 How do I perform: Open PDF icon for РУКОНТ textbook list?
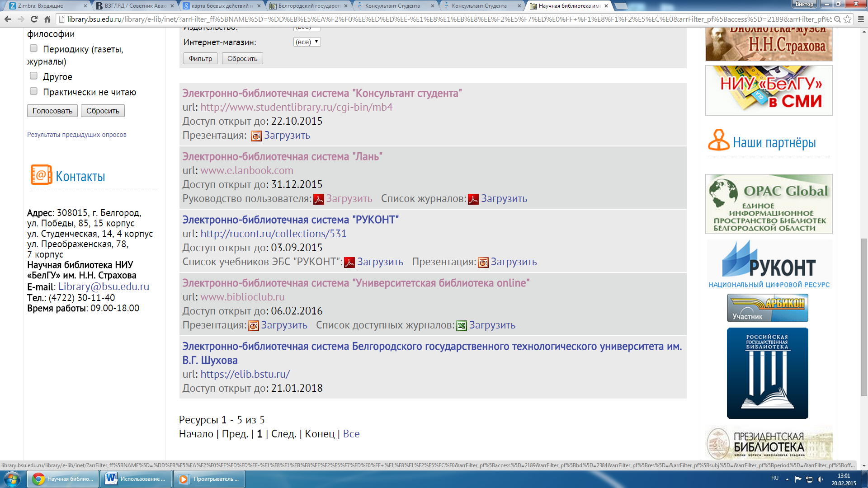click(349, 263)
